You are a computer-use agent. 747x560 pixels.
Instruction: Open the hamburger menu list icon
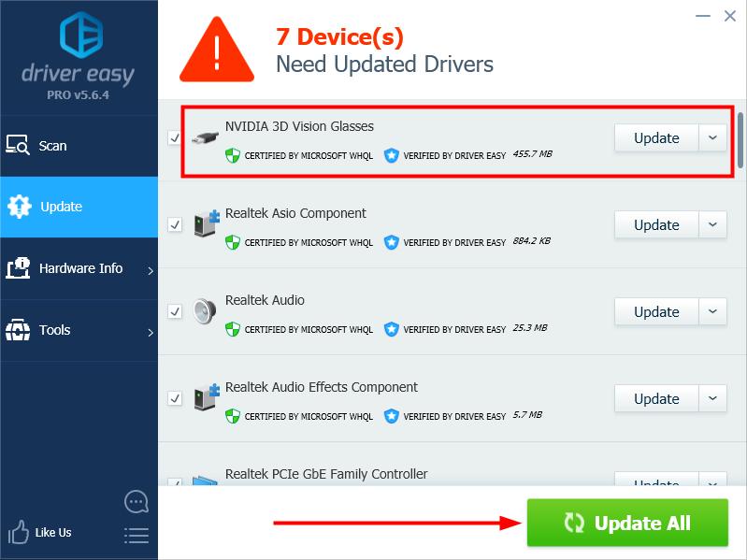click(x=136, y=536)
